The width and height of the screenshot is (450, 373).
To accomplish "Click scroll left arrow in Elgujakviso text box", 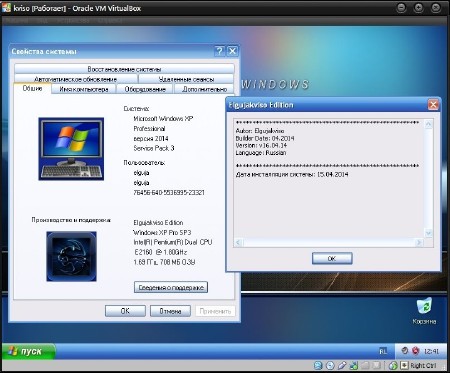I will (x=238, y=242).
